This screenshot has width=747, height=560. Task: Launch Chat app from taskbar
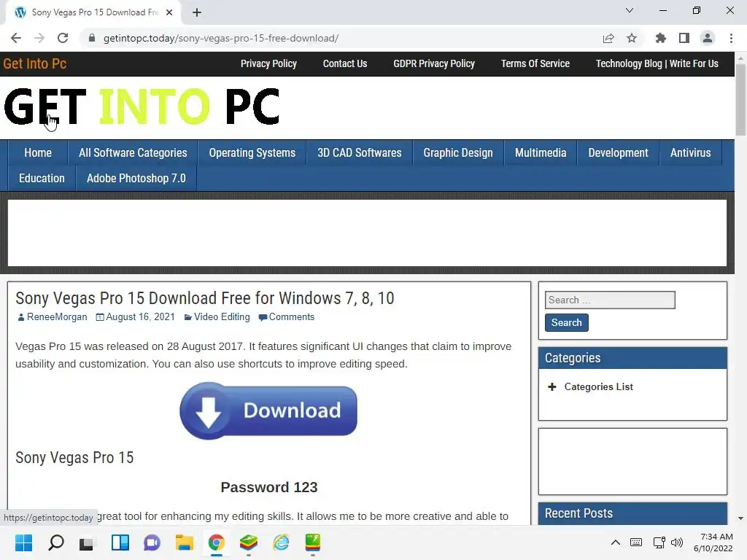pos(152,542)
